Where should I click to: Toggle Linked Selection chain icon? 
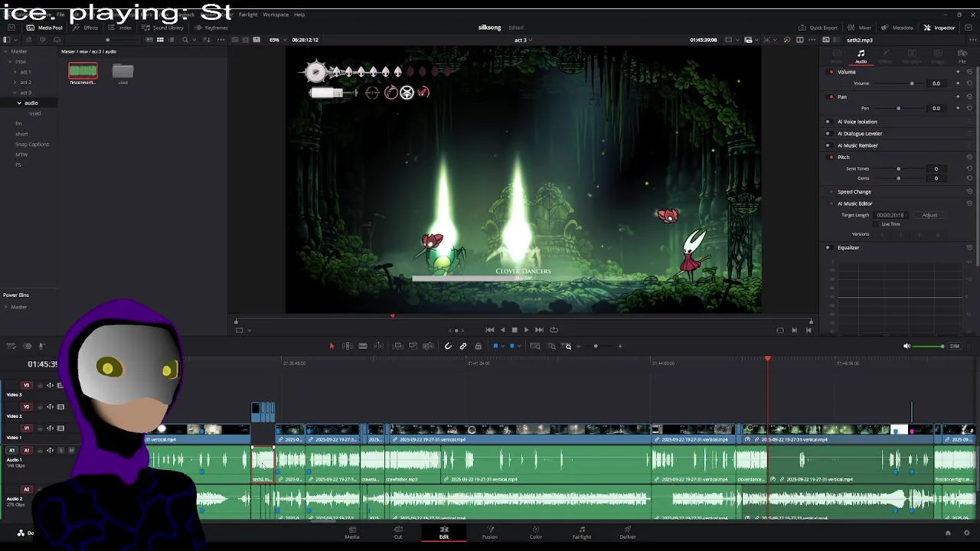click(463, 346)
